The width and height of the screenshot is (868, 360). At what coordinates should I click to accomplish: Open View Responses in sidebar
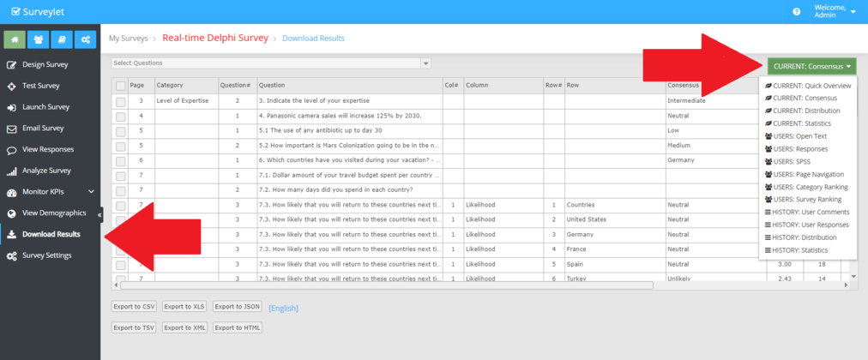(50, 150)
